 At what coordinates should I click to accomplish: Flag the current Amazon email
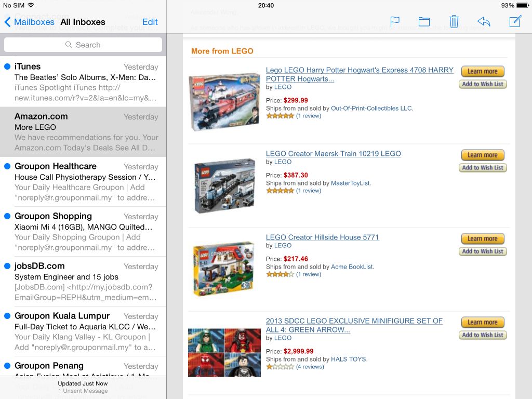pos(395,22)
